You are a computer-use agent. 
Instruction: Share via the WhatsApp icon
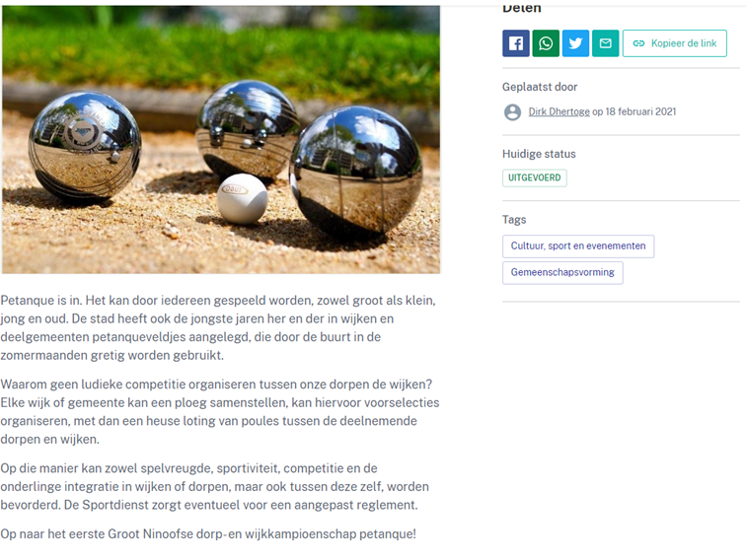[546, 43]
